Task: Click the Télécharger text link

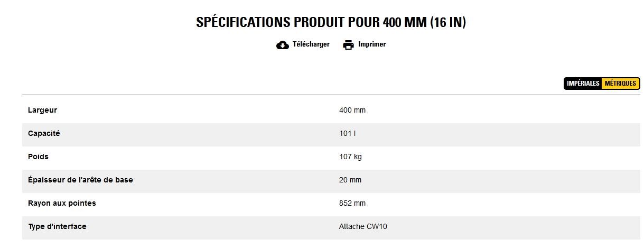Action: (311, 44)
